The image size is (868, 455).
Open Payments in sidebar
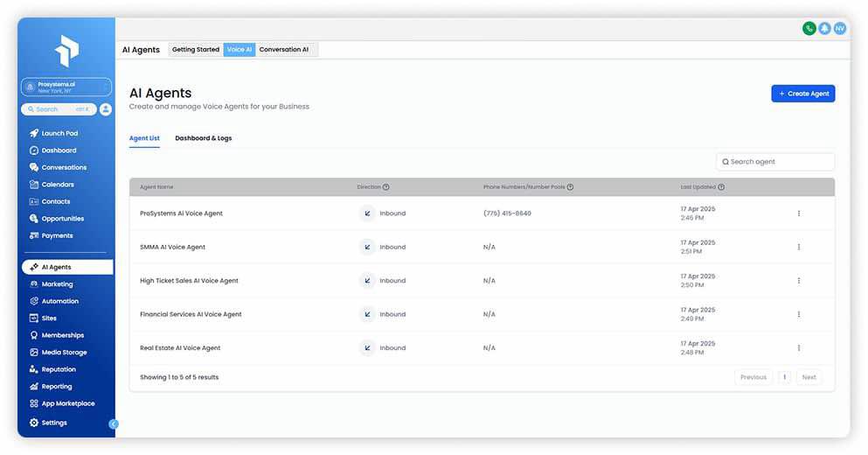click(x=51, y=235)
